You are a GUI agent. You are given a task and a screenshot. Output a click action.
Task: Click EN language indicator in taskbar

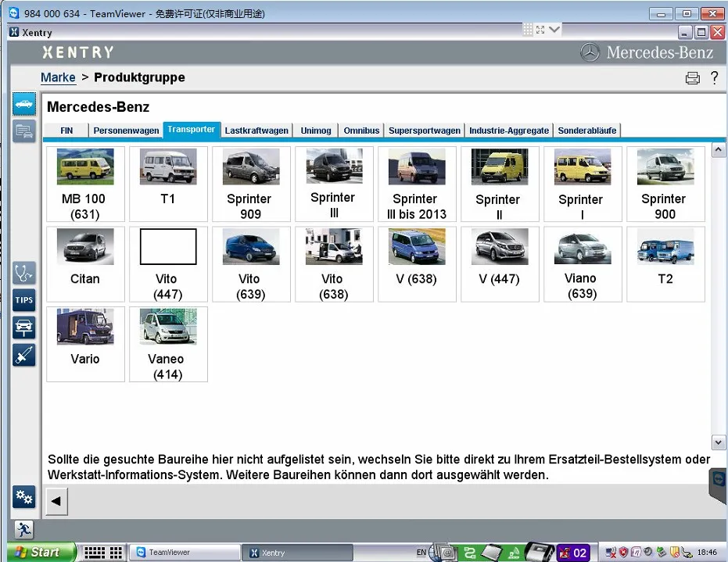point(421,553)
